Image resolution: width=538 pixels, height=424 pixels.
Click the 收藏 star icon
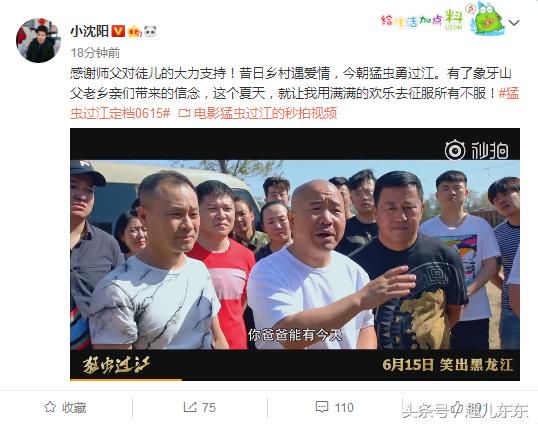pos(50,407)
